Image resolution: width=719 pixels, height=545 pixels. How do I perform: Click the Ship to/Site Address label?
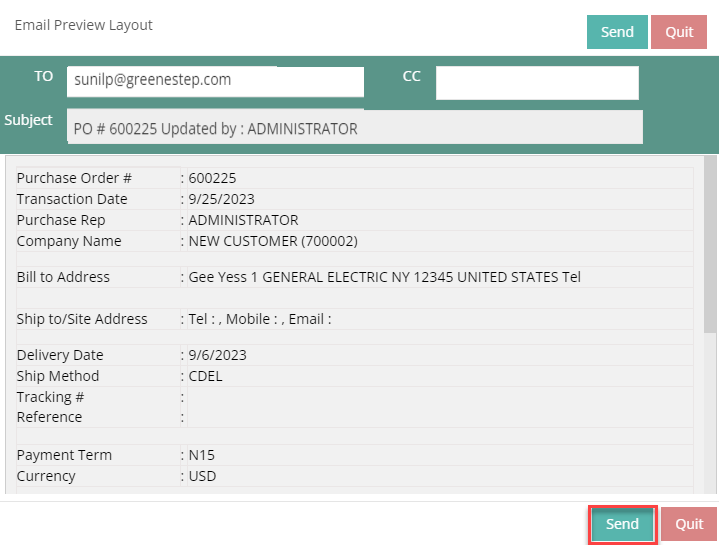pyautogui.click(x=82, y=319)
